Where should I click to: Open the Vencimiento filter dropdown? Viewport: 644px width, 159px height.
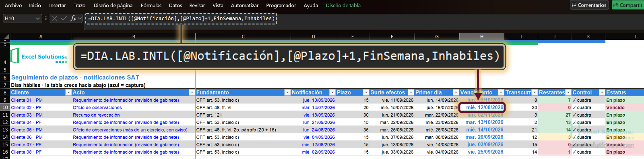click(x=501, y=92)
